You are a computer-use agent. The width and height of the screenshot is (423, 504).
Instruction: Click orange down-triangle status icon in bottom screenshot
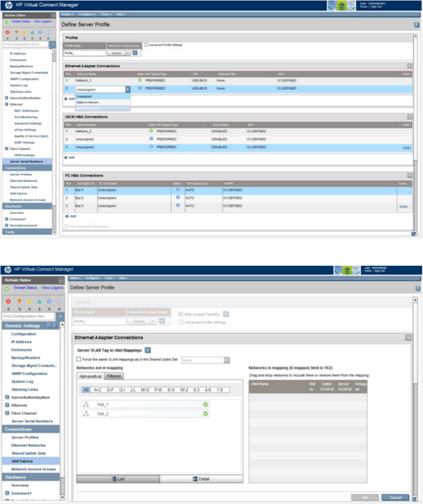19,301
